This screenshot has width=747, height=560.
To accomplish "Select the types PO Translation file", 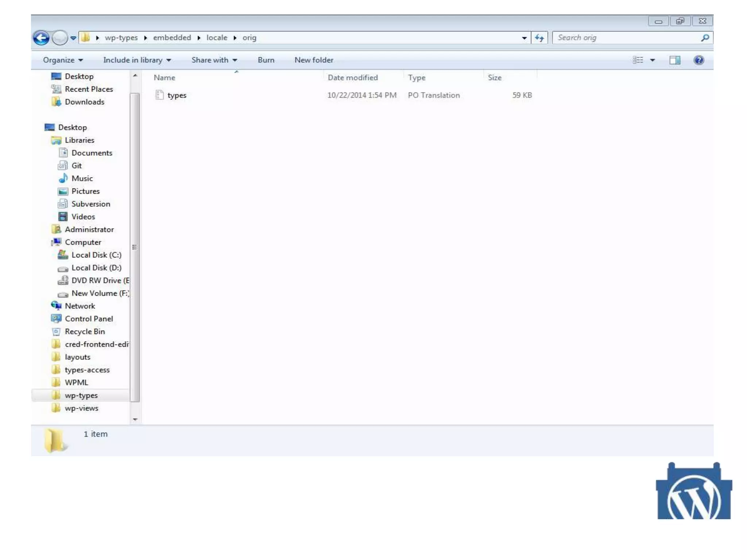I will [x=177, y=95].
